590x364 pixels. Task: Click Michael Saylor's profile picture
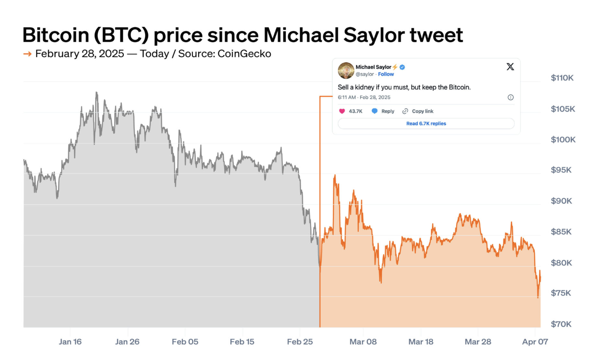click(346, 70)
